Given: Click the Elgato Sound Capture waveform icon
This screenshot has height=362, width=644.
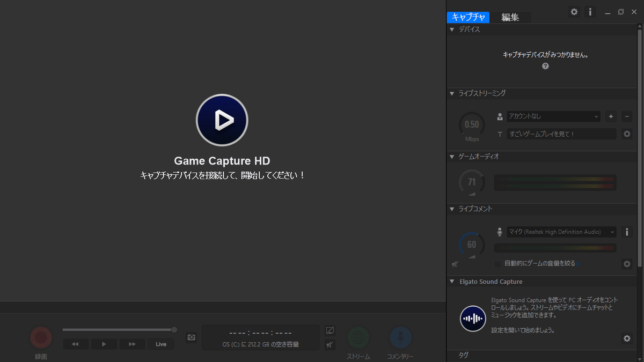Looking at the screenshot, I should point(473,319).
